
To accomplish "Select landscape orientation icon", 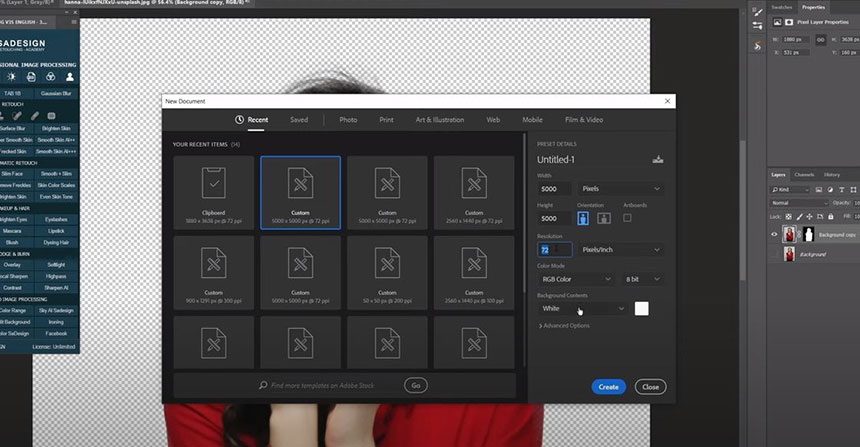I will [x=603, y=218].
